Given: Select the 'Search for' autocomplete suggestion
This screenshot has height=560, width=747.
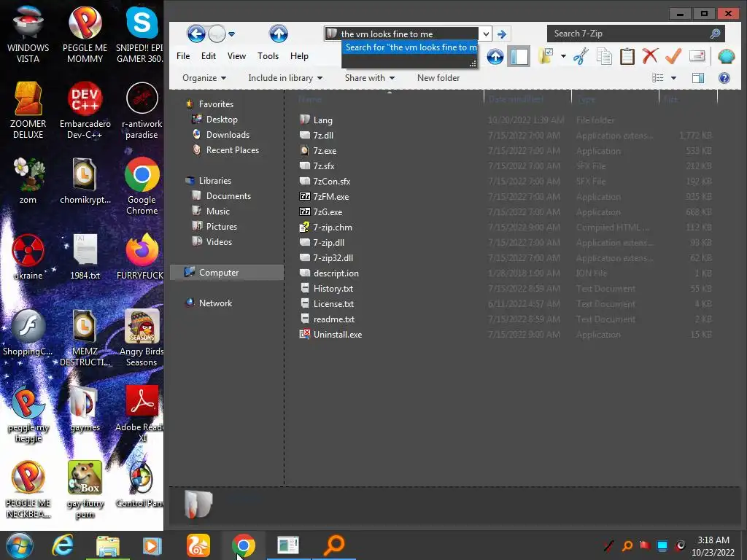Looking at the screenshot, I should tap(410, 47).
